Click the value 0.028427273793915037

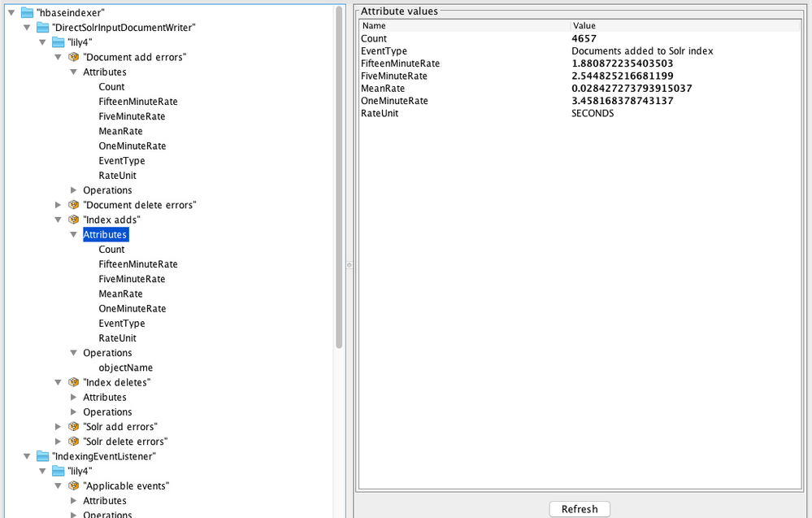click(632, 88)
